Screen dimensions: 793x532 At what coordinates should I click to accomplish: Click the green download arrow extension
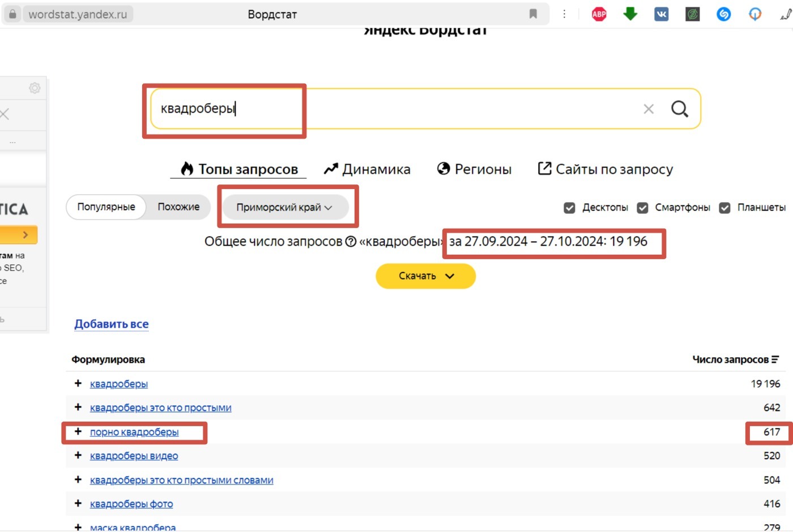click(630, 14)
